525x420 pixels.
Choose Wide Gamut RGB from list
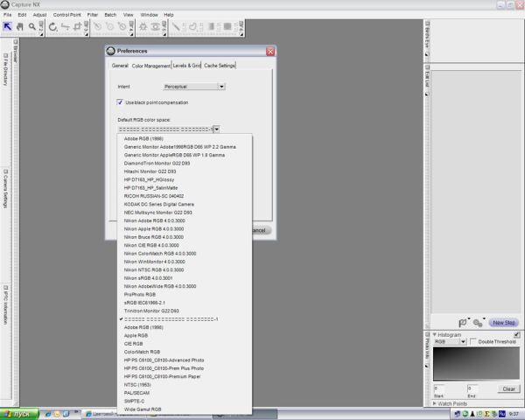(x=185, y=409)
